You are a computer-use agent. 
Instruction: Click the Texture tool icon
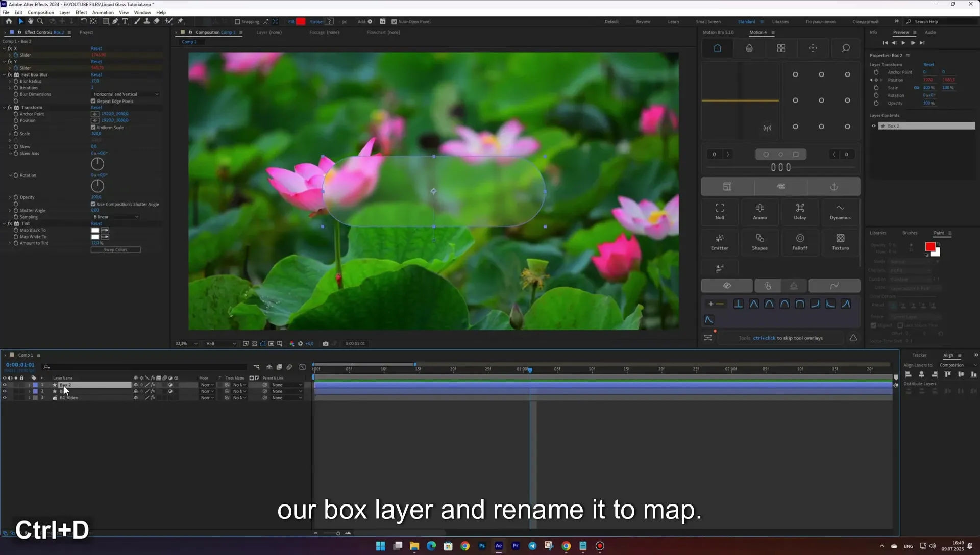pos(840,242)
